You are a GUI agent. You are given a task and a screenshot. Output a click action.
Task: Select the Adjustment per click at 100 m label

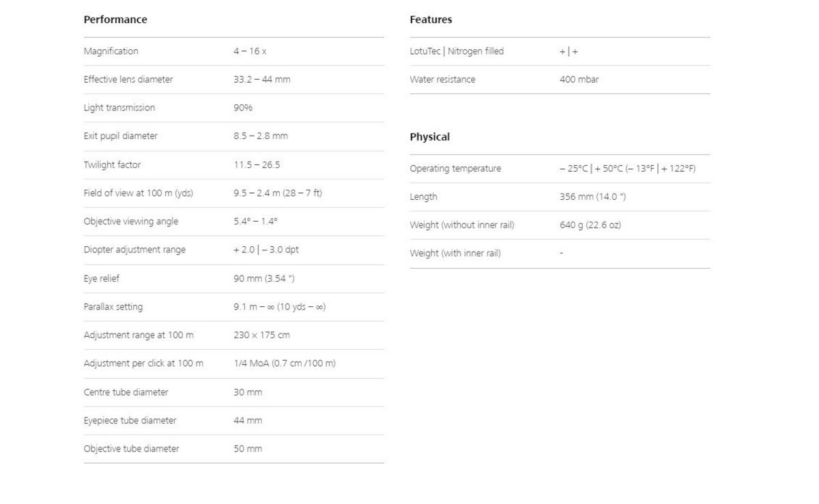tap(143, 364)
